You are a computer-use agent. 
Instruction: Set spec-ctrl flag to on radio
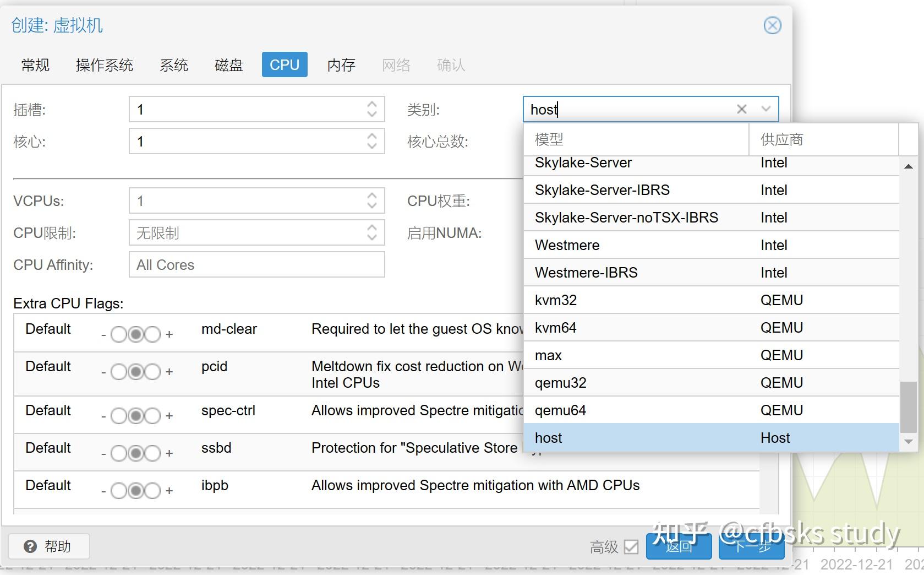click(152, 416)
